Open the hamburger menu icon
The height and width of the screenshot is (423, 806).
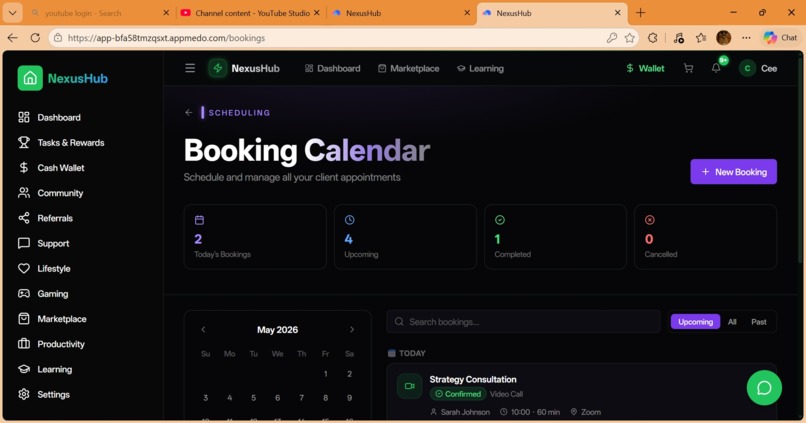pos(190,68)
